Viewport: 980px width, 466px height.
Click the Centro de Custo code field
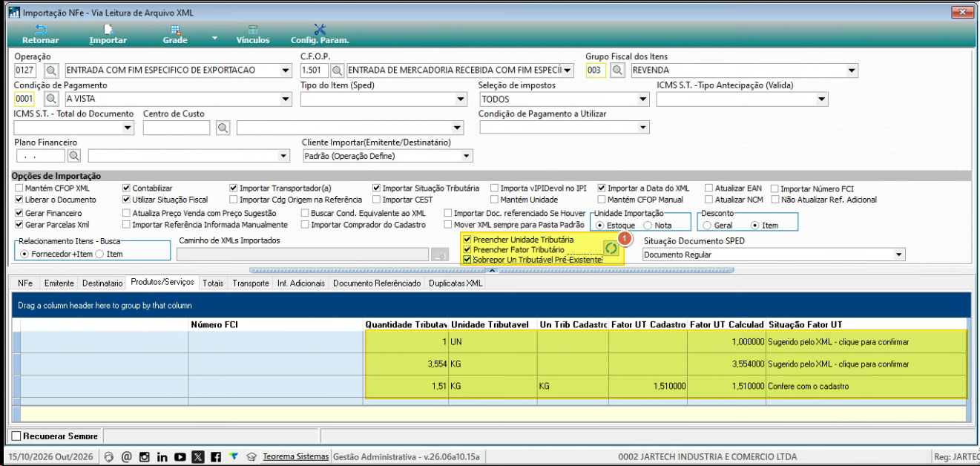pos(177,128)
